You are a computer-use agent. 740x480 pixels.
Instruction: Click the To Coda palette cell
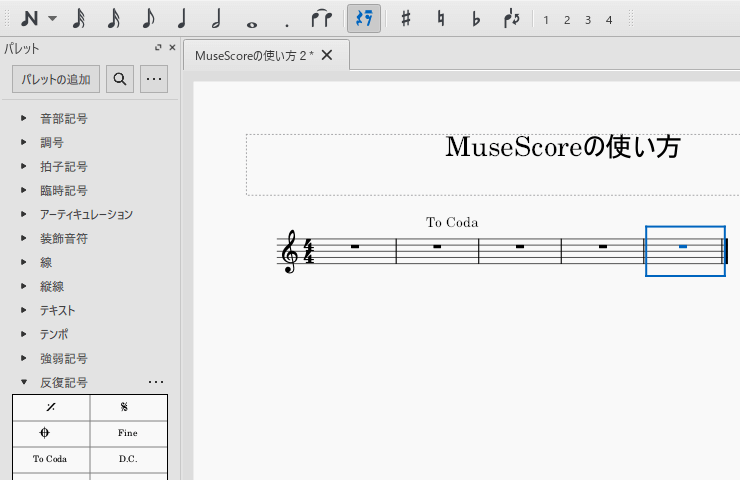[x=50, y=459]
